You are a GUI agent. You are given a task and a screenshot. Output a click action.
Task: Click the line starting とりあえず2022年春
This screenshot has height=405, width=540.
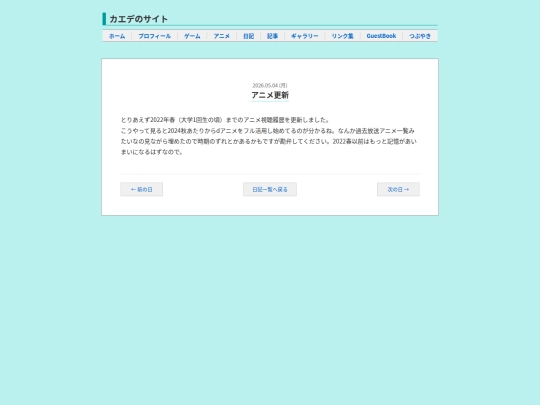click(226, 120)
